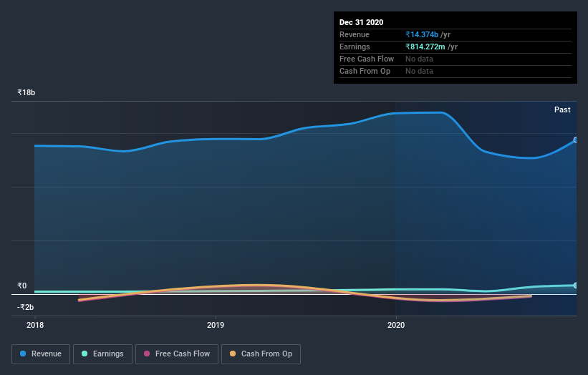This screenshot has height=375, width=588.
Task: Toggle the Free Cash Flow legend button
Action: click(x=177, y=354)
